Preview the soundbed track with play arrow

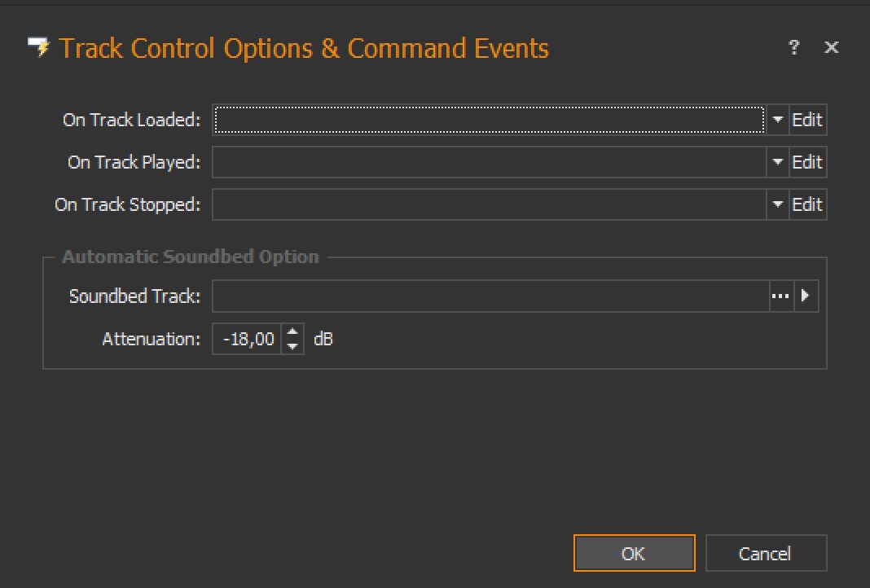[806, 296]
